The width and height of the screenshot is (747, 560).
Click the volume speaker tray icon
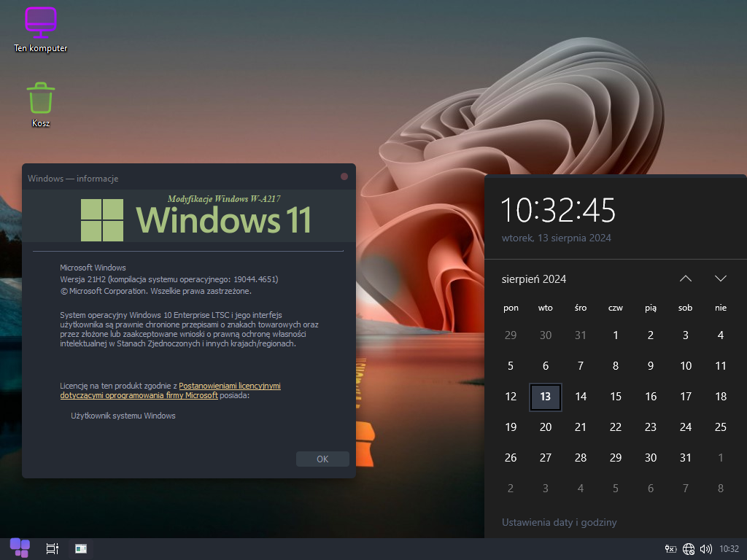[x=705, y=549]
